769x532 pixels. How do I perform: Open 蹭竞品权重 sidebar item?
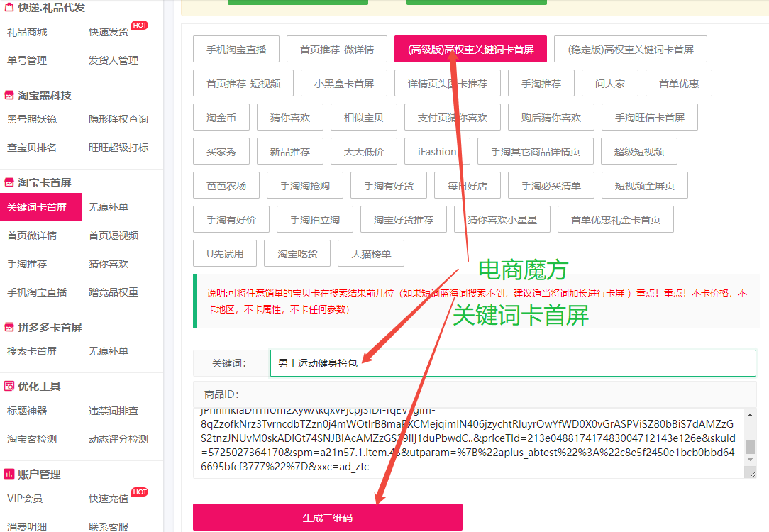[x=114, y=293]
